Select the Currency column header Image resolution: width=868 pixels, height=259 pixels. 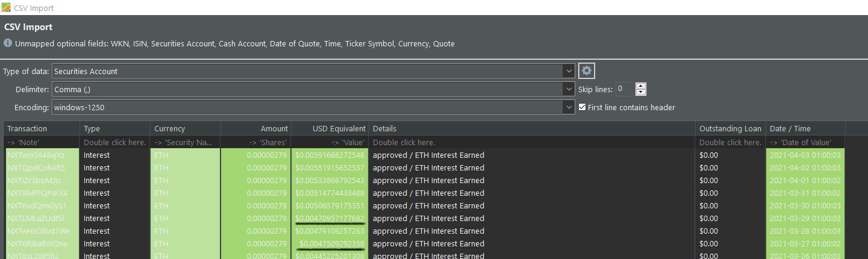[x=186, y=128]
